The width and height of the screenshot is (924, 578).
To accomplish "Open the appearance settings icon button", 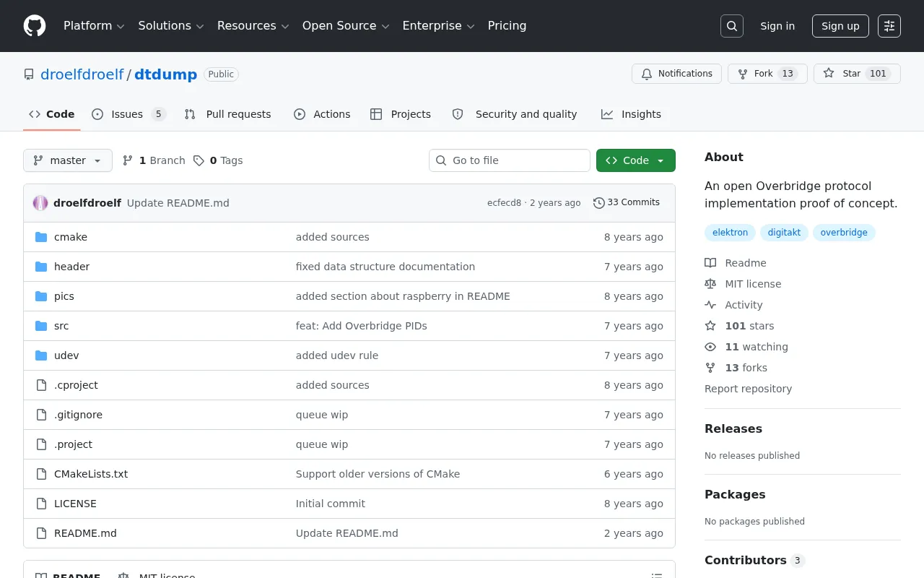I will point(889,26).
